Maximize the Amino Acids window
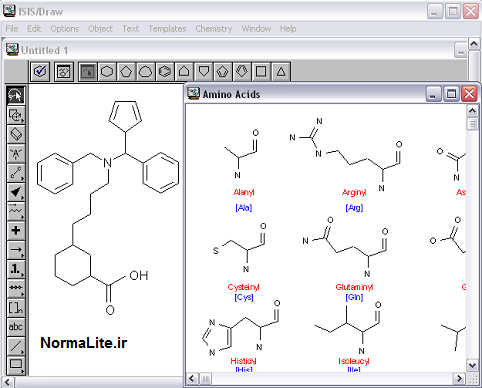The width and height of the screenshot is (482, 388). pos(451,94)
